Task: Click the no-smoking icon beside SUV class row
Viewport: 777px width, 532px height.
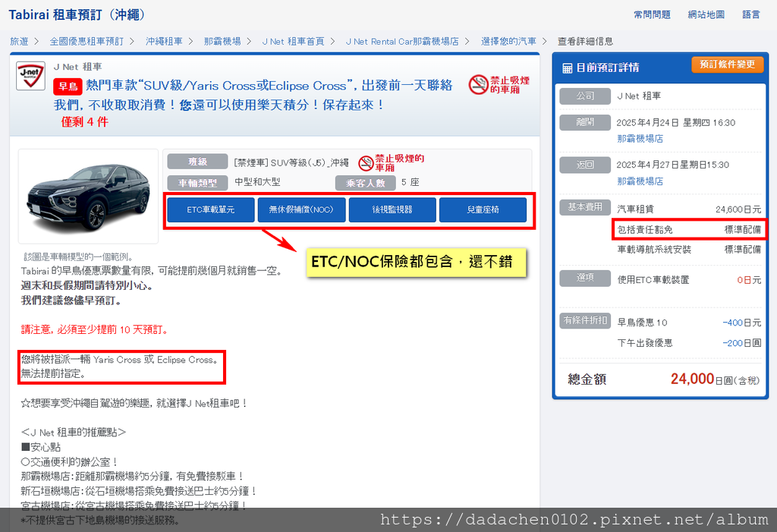Action: click(391, 162)
